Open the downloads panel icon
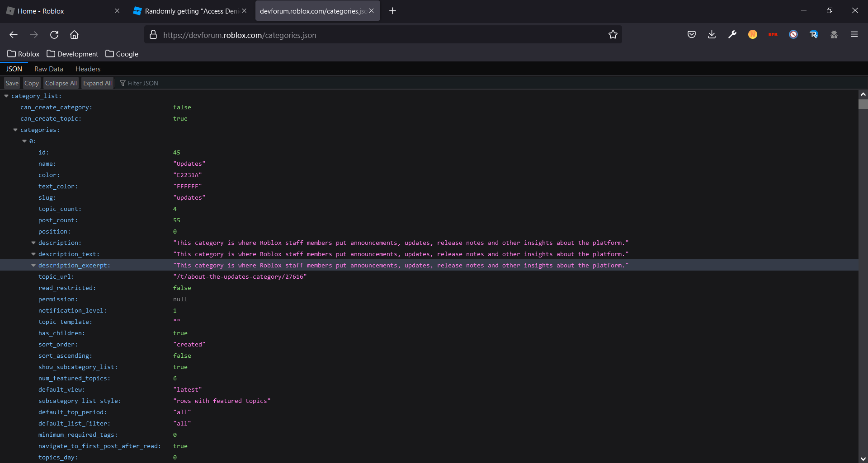 click(x=712, y=35)
